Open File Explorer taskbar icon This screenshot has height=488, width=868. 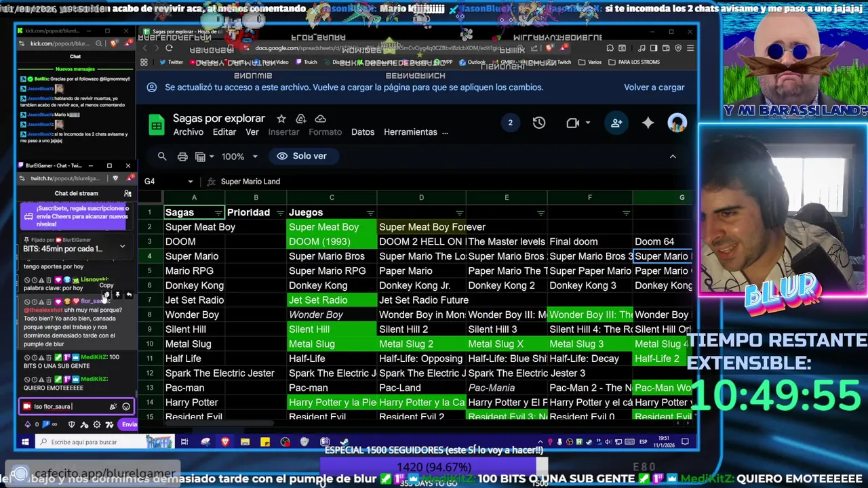(x=245, y=442)
